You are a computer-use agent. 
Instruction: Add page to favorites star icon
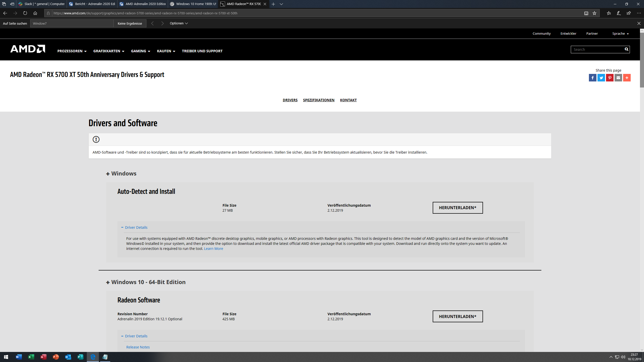594,13
